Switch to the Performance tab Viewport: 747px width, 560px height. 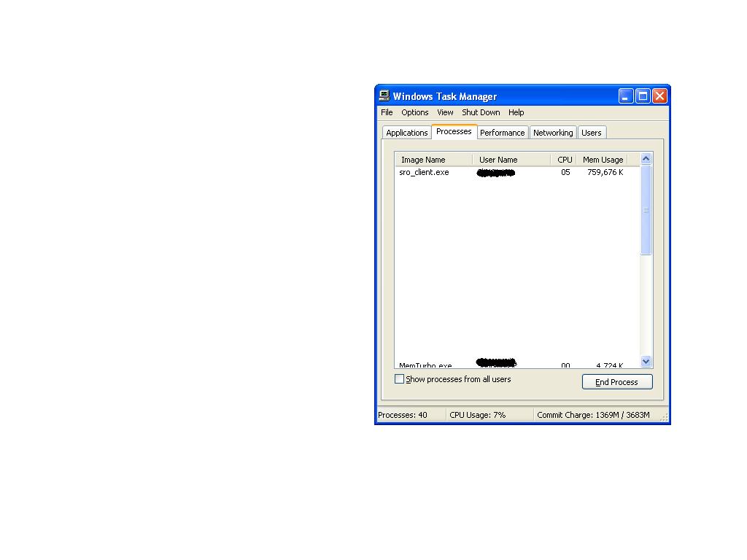[x=502, y=133]
